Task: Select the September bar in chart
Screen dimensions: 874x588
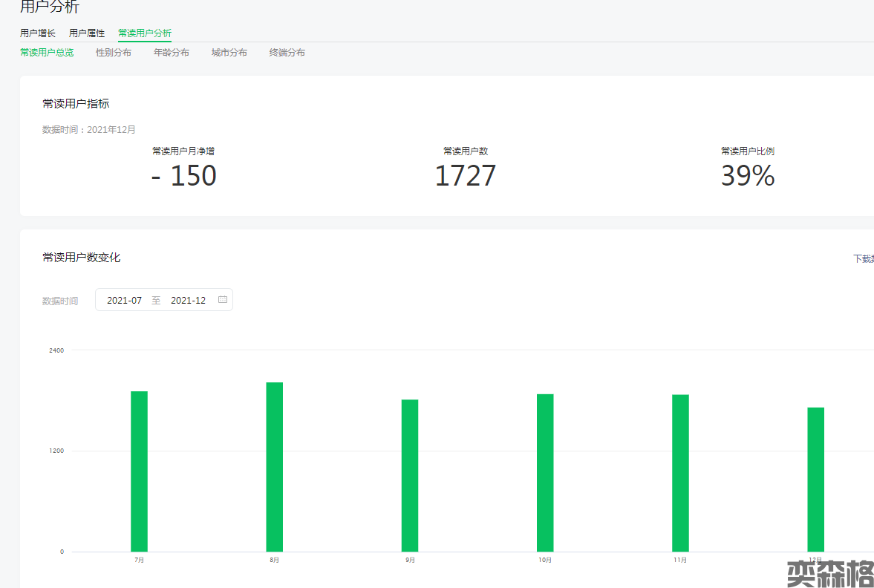Action: click(410, 476)
